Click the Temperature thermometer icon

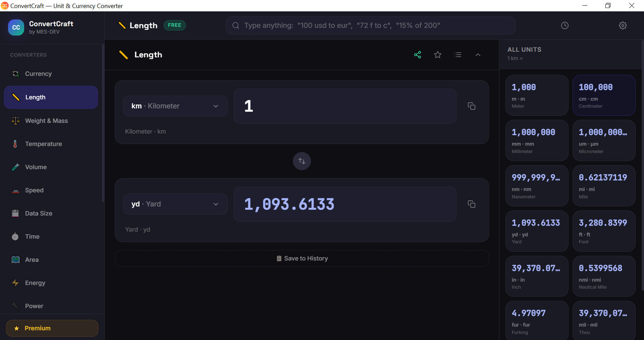coord(15,144)
